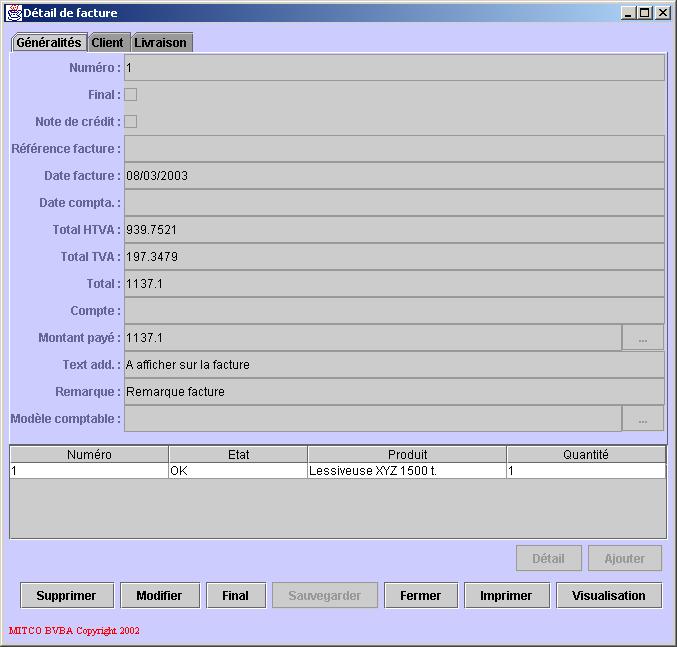This screenshot has width=677, height=647.
Task: Click the Détail button under the table
Action: point(548,558)
